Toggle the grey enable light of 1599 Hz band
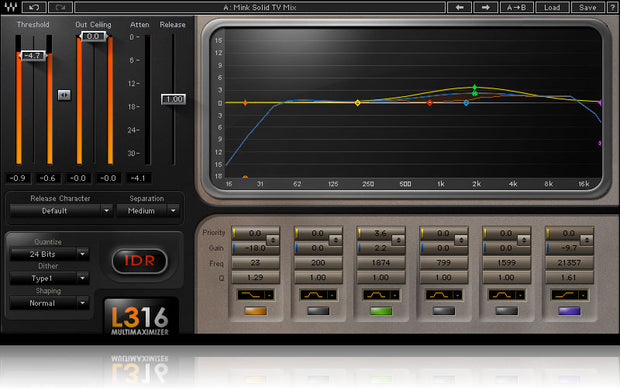Viewport: 620px width, 388px height. coord(506,311)
